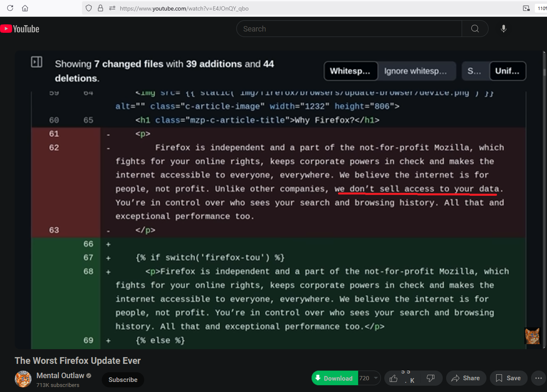Open picture-in-picture icon in address bar
Image resolution: width=547 pixels, height=392 pixels.
tap(526, 8)
